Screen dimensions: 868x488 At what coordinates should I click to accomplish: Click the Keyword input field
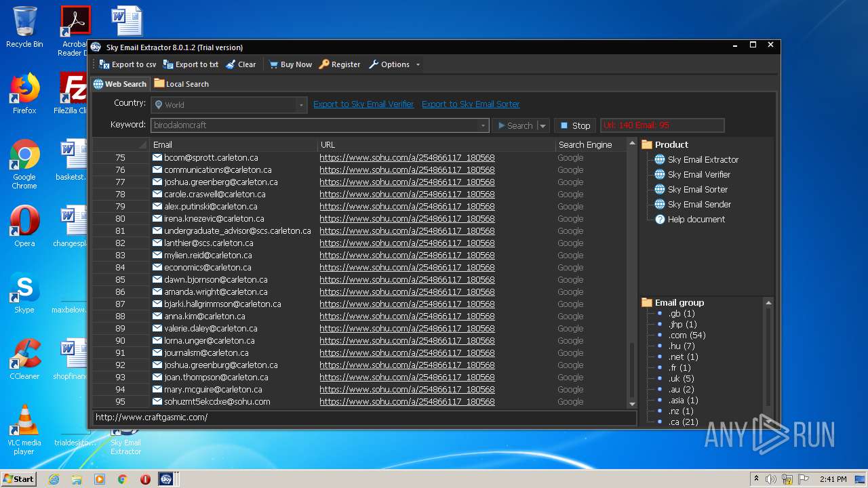(x=315, y=125)
